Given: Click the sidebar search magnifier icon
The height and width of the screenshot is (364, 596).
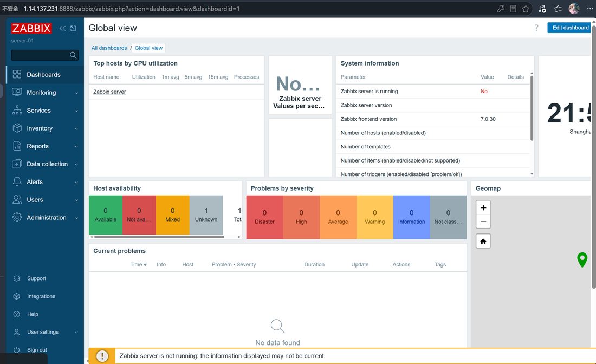Looking at the screenshot, I should [x=73, y=55].
